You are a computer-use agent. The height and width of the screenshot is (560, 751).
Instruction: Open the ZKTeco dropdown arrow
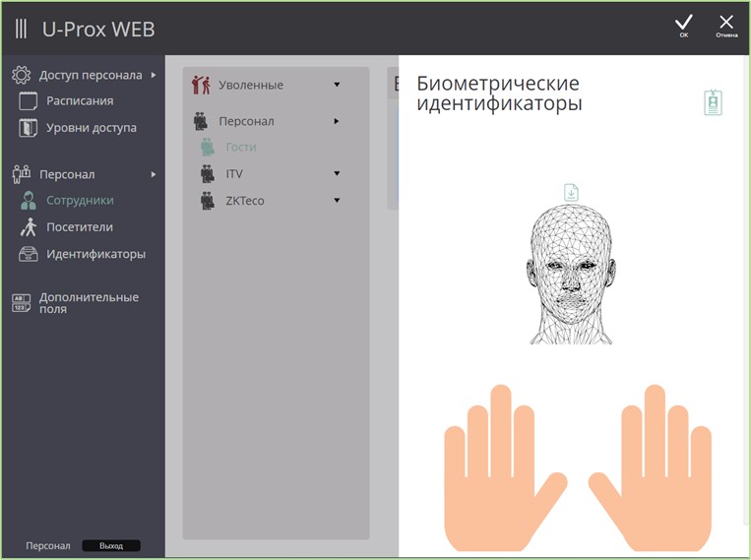[x=337, y=200]
